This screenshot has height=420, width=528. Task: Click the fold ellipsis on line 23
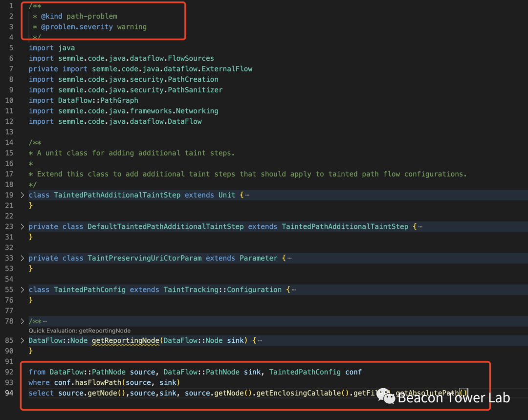(x=420, y=227)
